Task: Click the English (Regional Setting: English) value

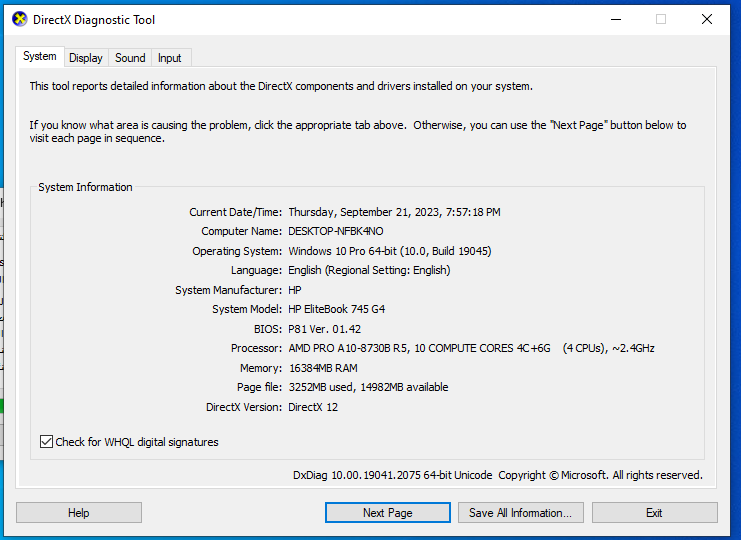Action: point(369,270)
